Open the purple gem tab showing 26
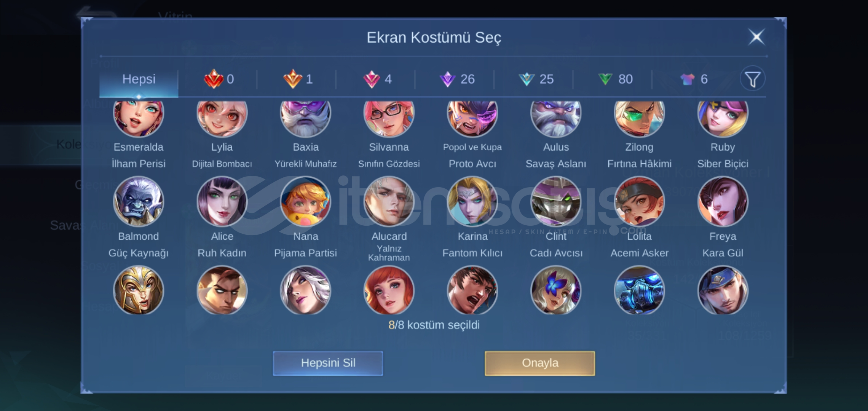This screenshot has width=868, height=411. 457,79
